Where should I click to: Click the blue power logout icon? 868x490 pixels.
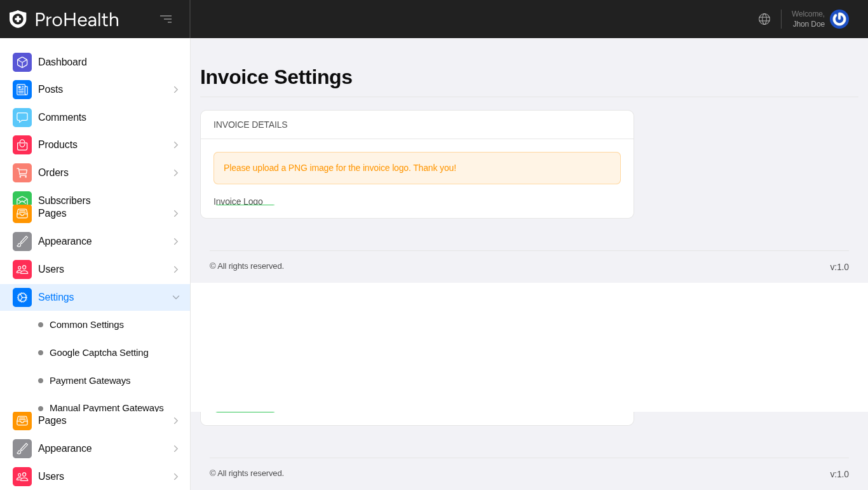[x=839, y=19]
